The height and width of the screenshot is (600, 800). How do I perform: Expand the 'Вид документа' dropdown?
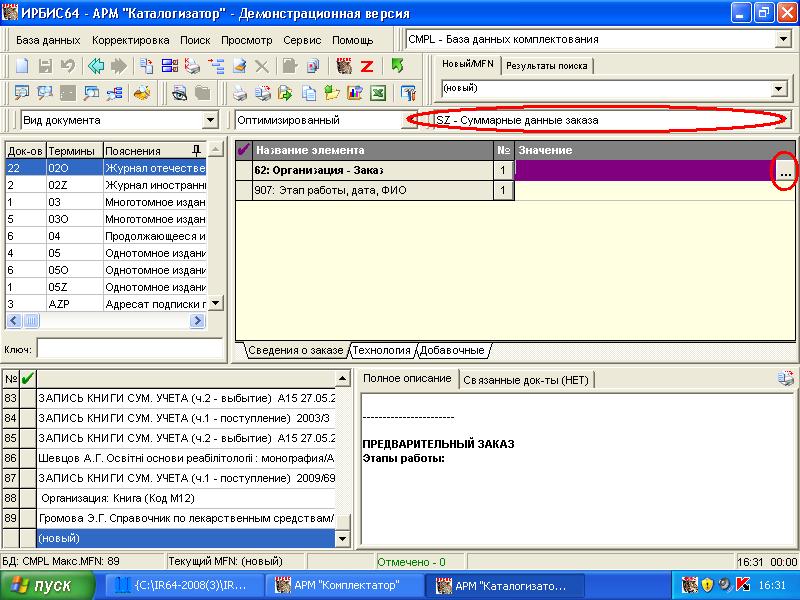click(210, 120)
